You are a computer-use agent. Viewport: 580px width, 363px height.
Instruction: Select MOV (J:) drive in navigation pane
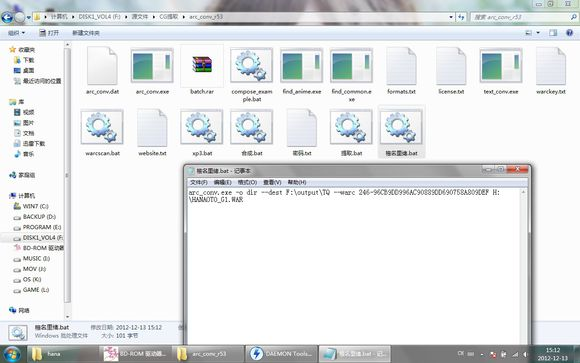point(29,269)
